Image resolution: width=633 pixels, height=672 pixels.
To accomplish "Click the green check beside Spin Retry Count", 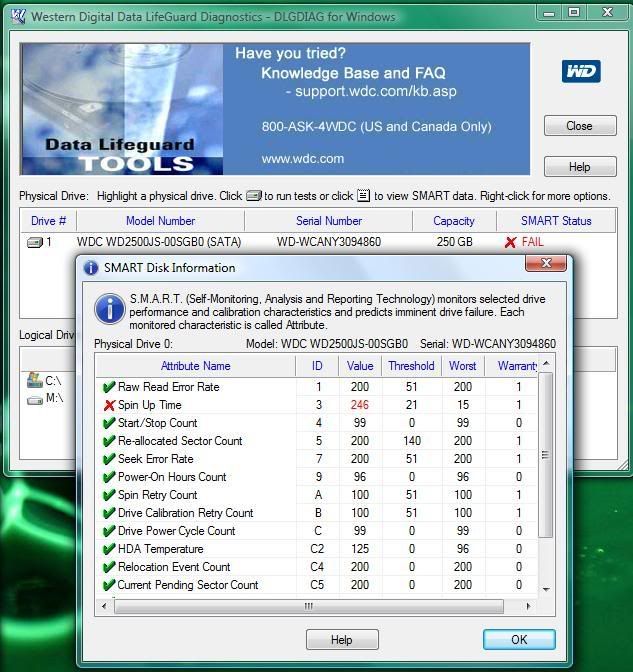I will coord(109,495).
